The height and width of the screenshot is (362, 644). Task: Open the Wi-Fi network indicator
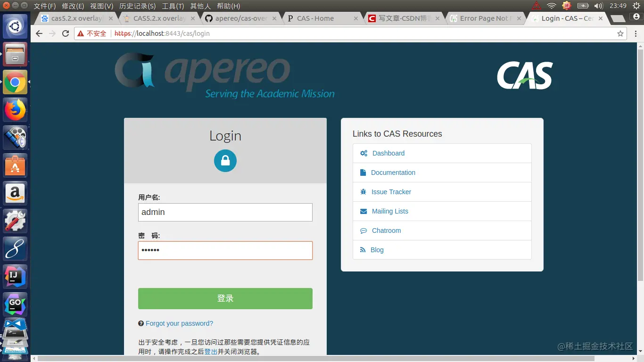(552, 6)
